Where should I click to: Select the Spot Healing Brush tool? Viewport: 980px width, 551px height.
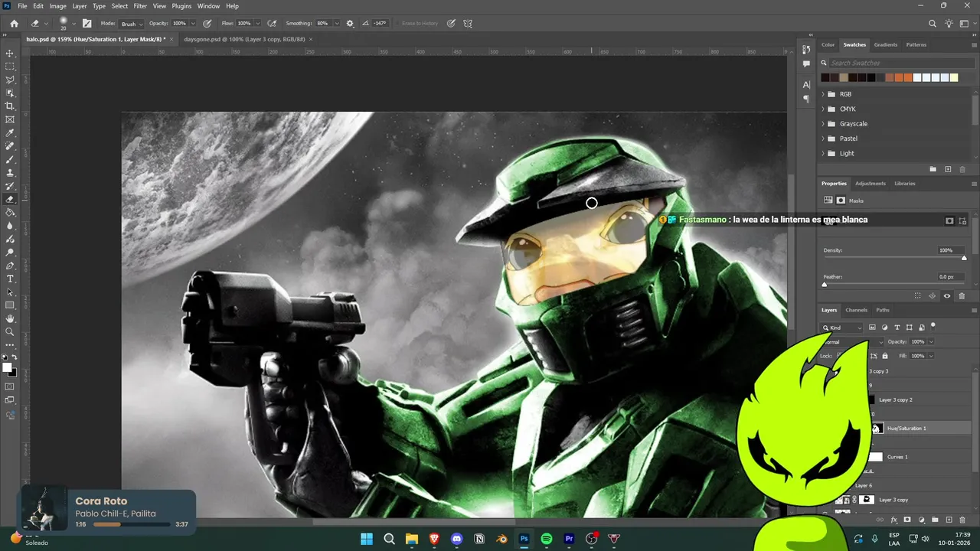[x=10, y=146]
